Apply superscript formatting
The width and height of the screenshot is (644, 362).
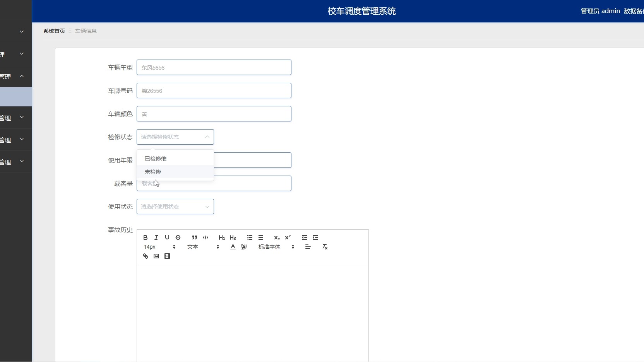pos(288,237)
